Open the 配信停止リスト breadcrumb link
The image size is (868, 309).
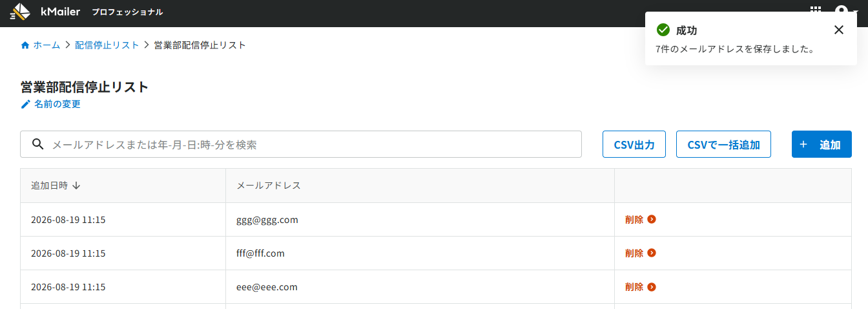click(x=107, y=45)
